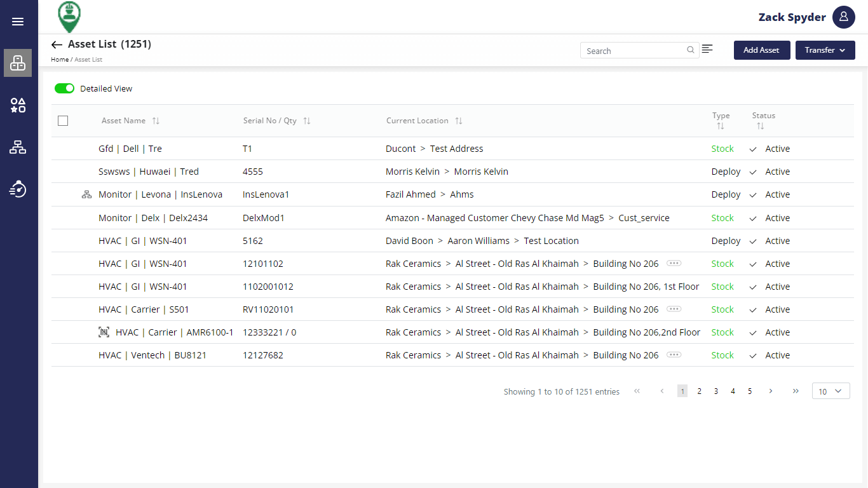
Task: Select page 5 in pagination
Action: (750, 391)
